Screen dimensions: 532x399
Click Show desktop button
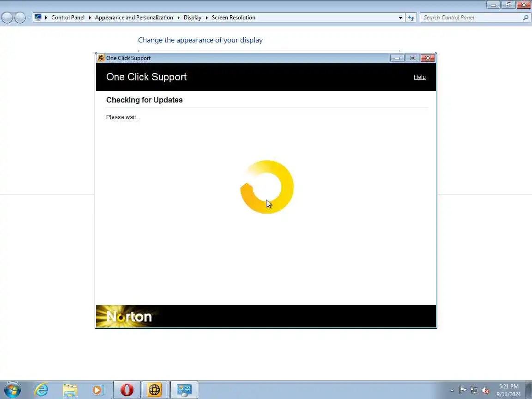point(529,389)
